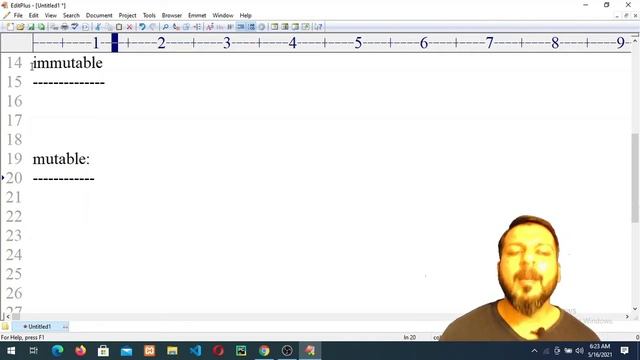Click the EditPlus taskbar icon
This screenshot has height=360, width=640.
[310, 351]
